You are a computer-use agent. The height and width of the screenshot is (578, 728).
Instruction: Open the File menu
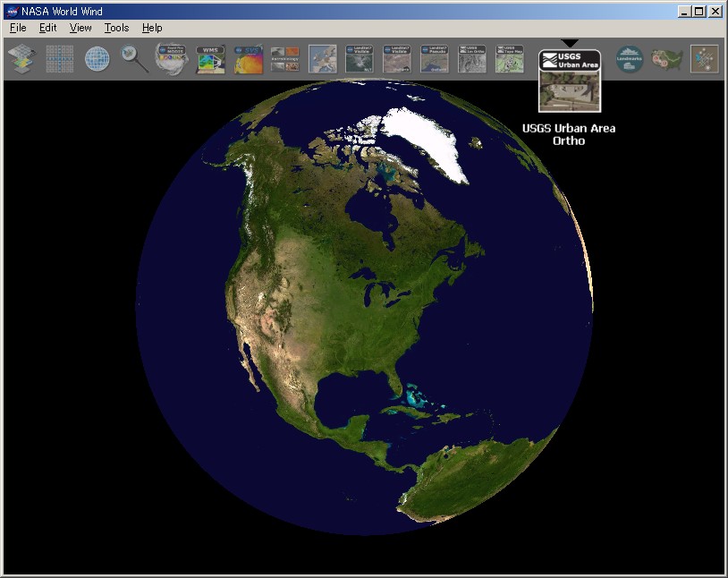pyautogui.click(x=16, y=28)
